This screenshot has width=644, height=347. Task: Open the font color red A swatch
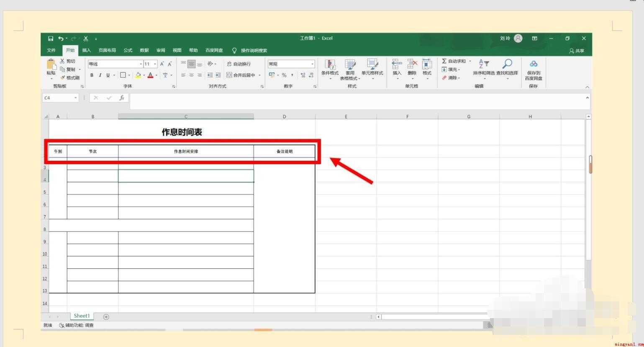150,75
